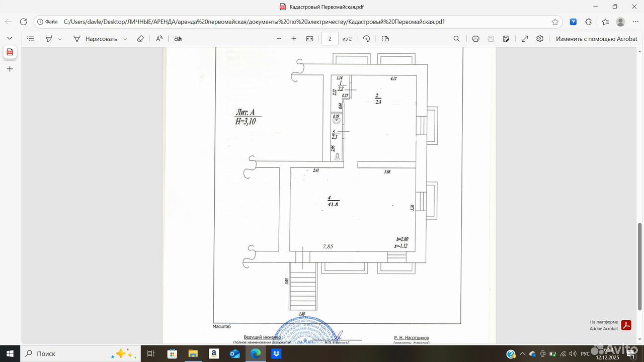
Task: Select the PDF tab in vertical sidebar
Action: point(10,52)
